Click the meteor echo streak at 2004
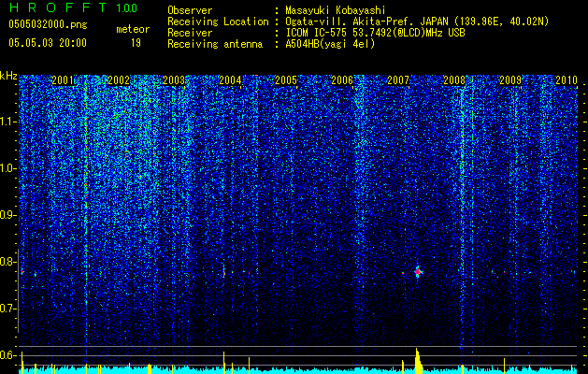The width and height of the screenshot is (588, 374). 223,272
